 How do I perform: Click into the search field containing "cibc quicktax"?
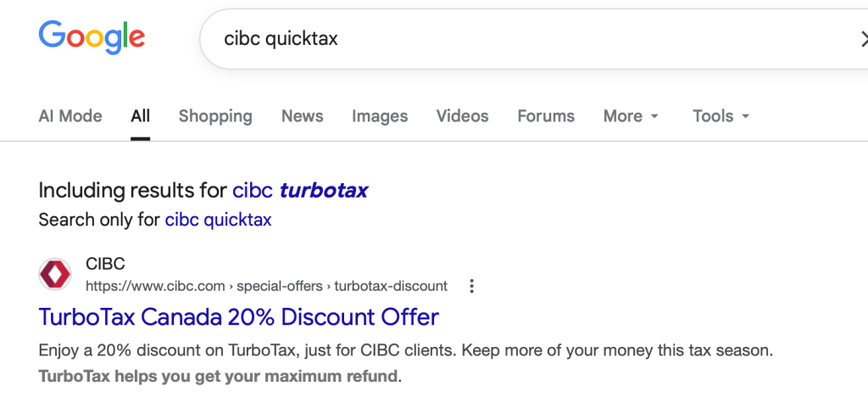tap(509, 39)
